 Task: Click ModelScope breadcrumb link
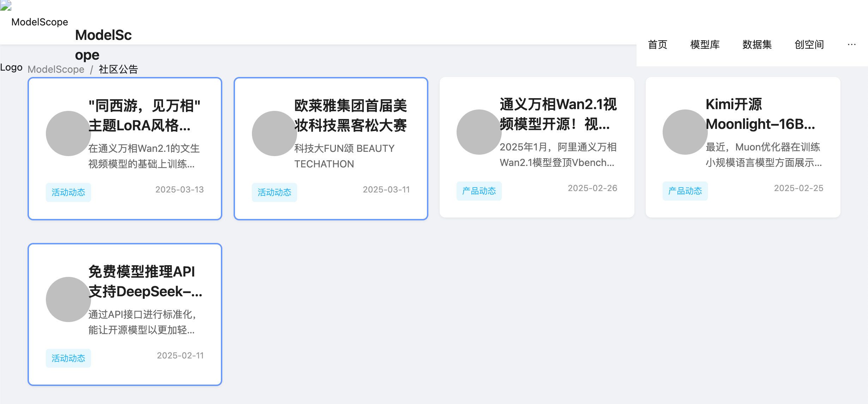click(x=56, y=69)
